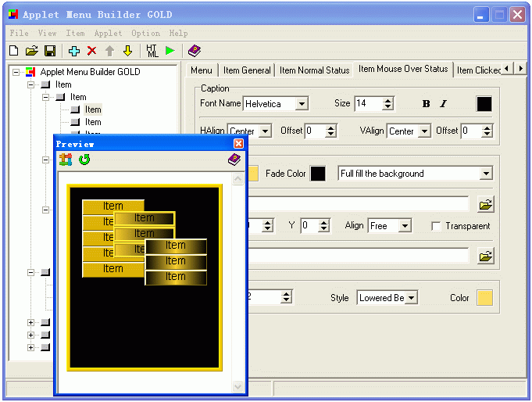Open a file using toolbar folder icon
Image resolution: width=532 pixels, height=402 pixels.
tap(32, 51)
